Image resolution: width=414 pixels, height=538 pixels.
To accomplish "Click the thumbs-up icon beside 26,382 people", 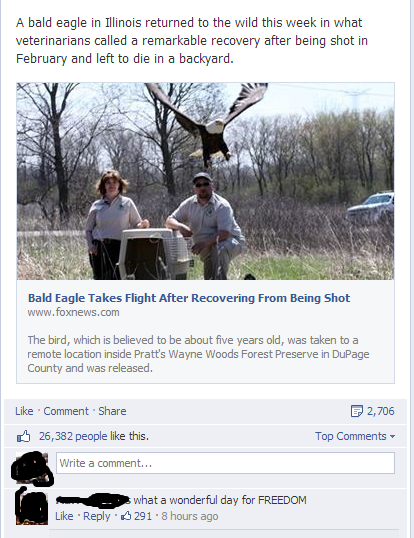I will [x=23, y=436].
